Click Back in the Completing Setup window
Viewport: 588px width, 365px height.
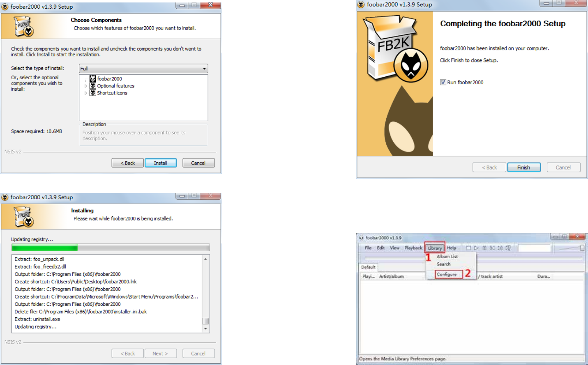click(x=489, y=168)
